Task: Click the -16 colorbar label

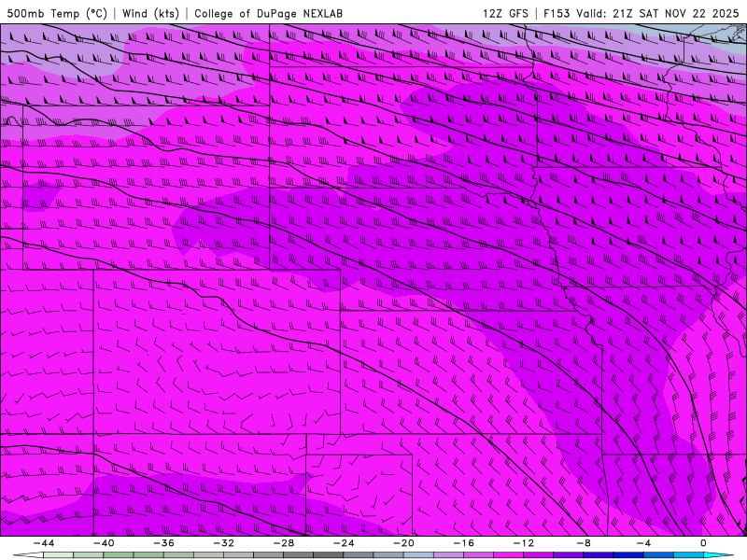Action: click(464, 543)
